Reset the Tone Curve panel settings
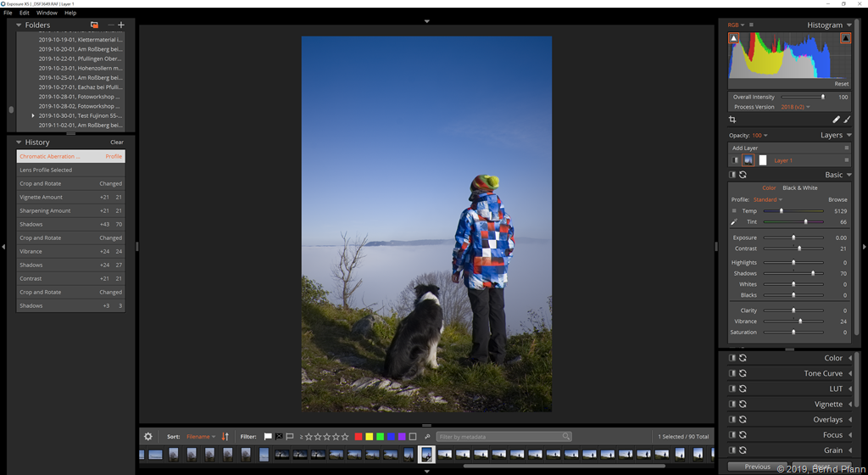The height and width of the screenshot is (475, 868). point(743,373)
